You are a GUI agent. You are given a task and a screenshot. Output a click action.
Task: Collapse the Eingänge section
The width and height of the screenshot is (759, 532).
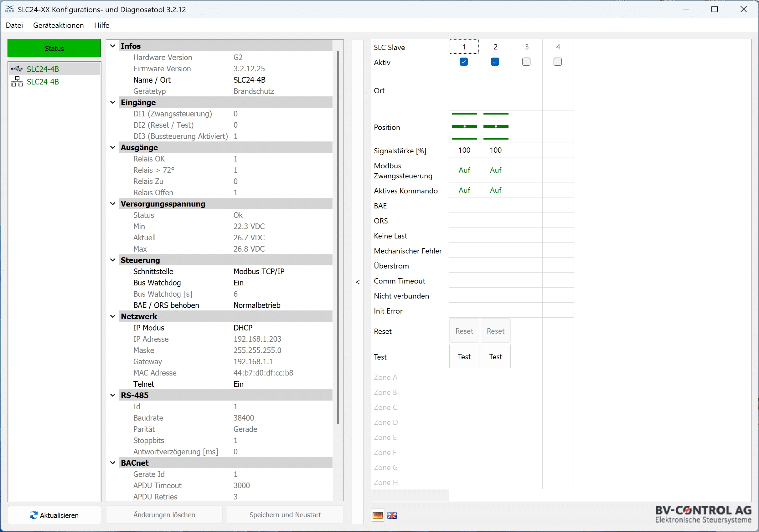point(113,102)
